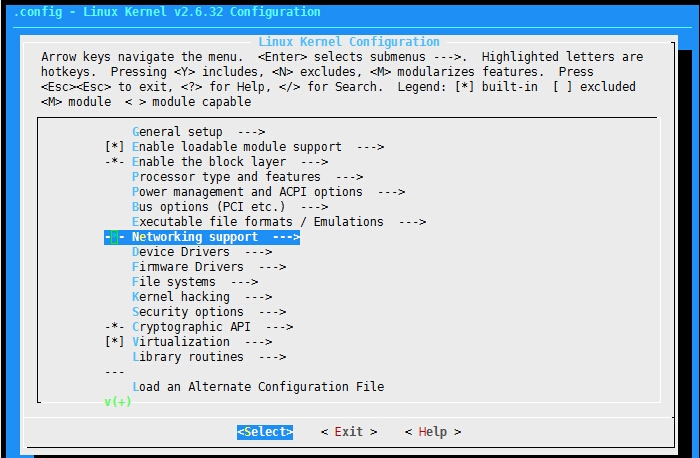700x458 pixels.
Task: Click arrow after Processor type and features
Action: pyautogui.click(x=350, y=177)
